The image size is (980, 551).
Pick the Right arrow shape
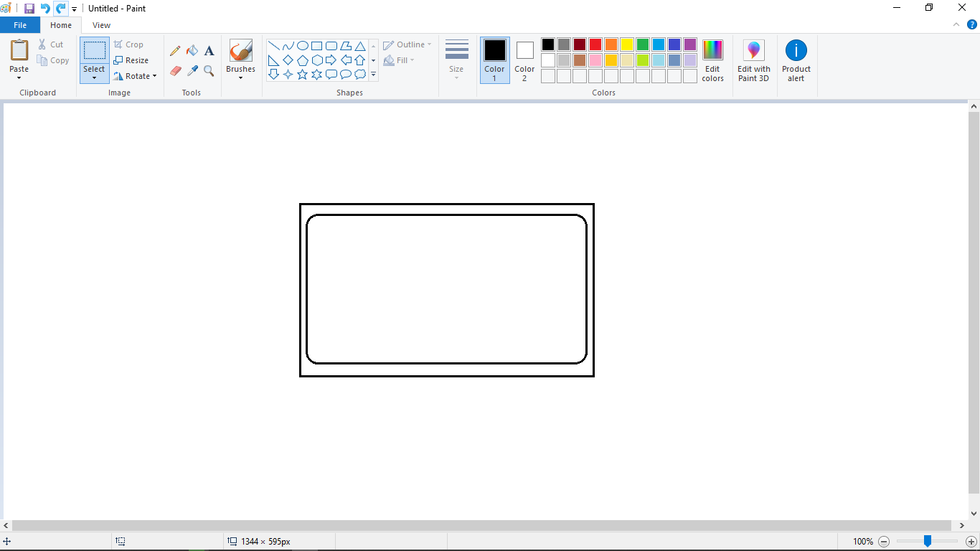click(x=331, y=60)
